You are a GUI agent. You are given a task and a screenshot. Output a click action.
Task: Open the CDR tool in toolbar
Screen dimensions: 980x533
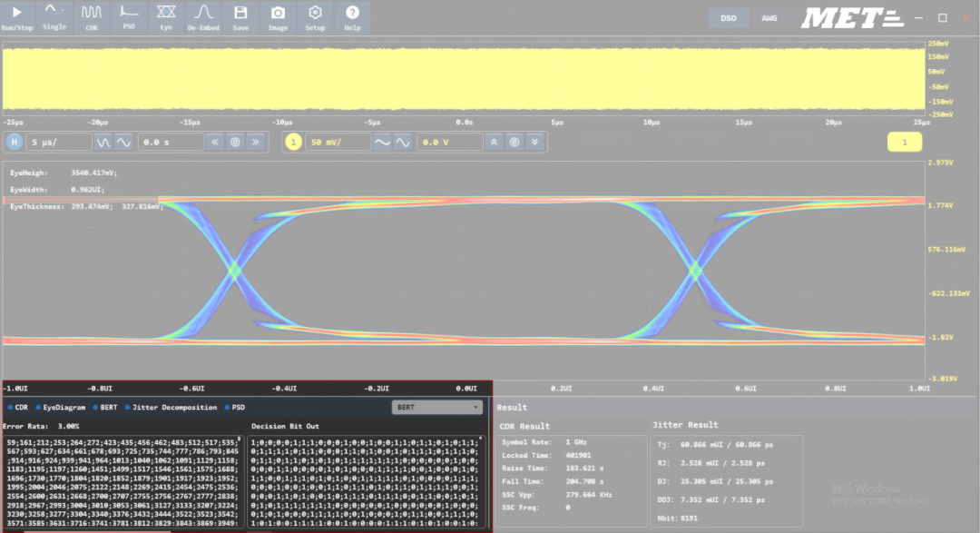pos(92,17)
